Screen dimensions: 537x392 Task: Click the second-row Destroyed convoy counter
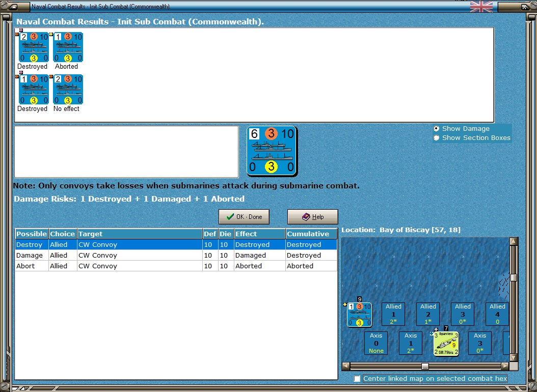pos(34,89)
